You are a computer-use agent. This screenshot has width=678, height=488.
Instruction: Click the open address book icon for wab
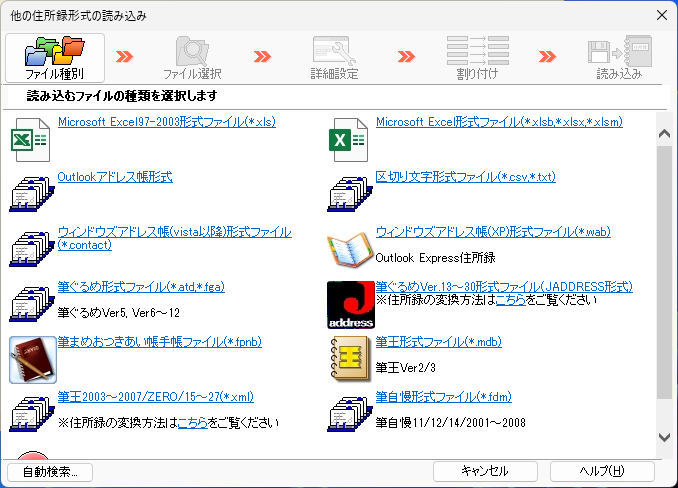(350, 250)
